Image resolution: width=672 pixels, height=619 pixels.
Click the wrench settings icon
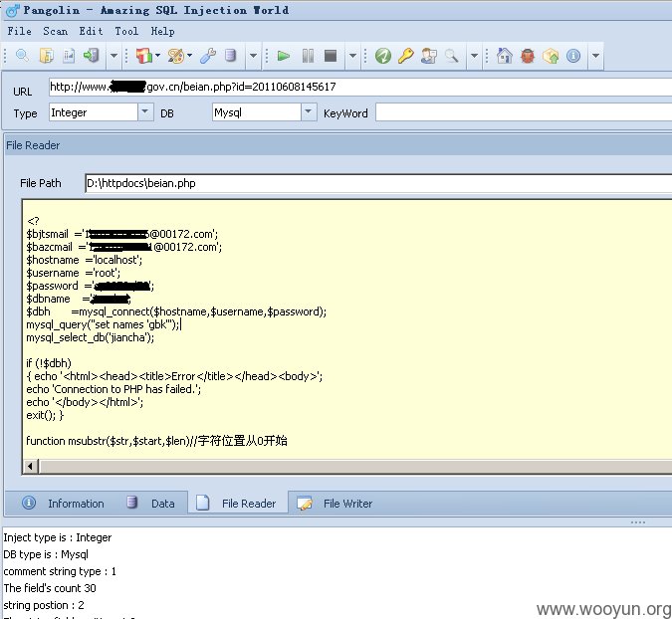(208, 56)
